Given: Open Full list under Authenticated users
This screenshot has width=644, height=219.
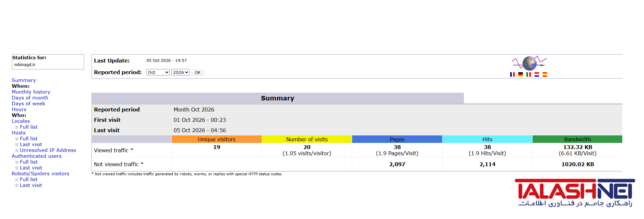Looking at the screenshot, I should pos(29,162).
